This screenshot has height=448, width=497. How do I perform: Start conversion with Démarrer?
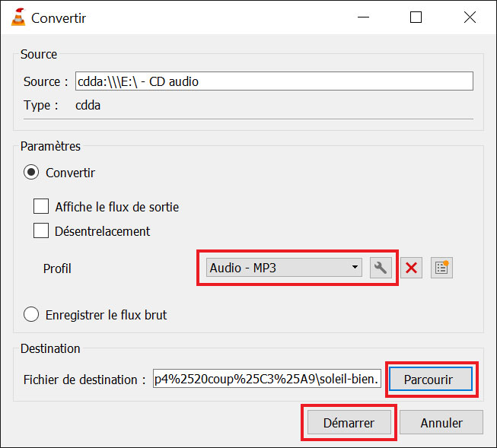click(349, 423)
